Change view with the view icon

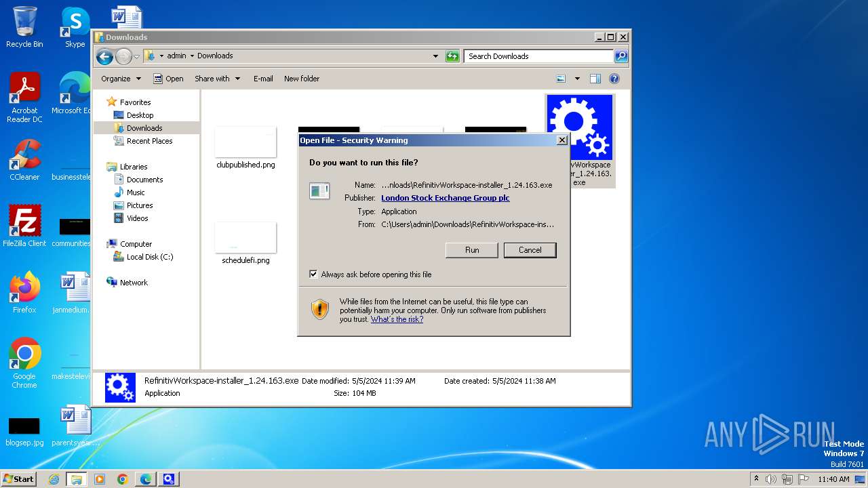click(561, 79)
